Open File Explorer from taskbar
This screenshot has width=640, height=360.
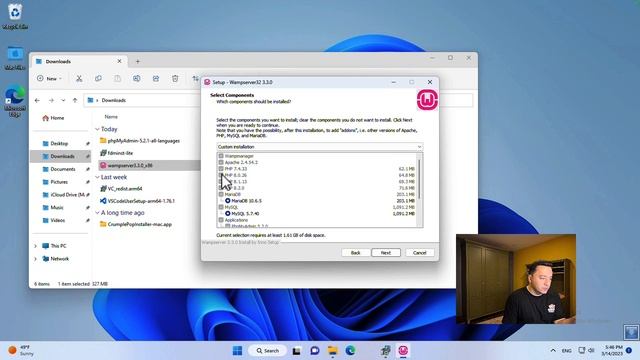(x=333, y=351)
